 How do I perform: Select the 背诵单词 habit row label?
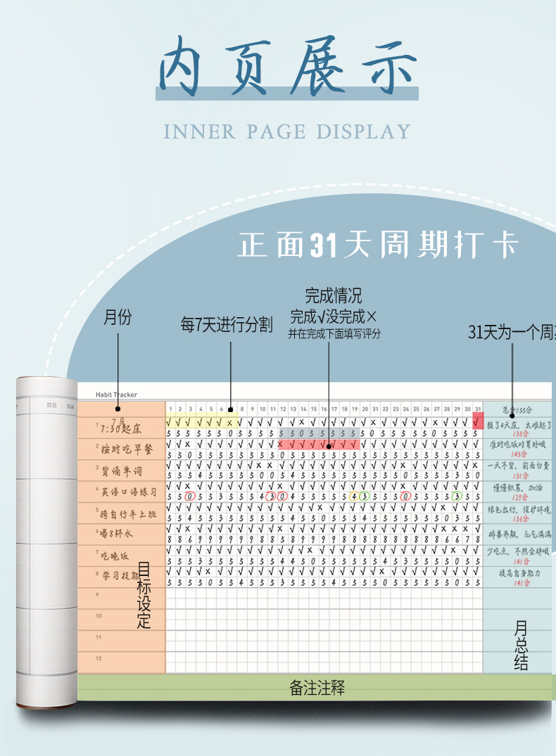tap(121, 470)
